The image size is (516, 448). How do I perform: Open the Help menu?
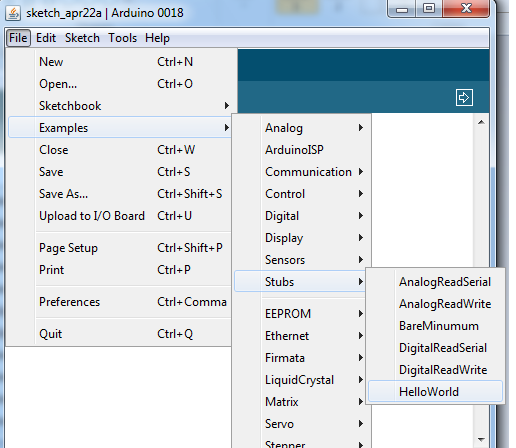click(x=157, y=38)
